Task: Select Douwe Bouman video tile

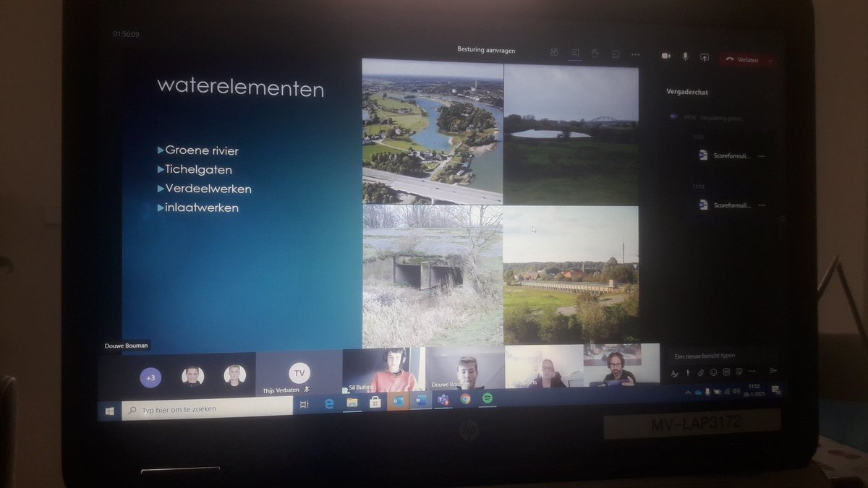Action: 464,369
